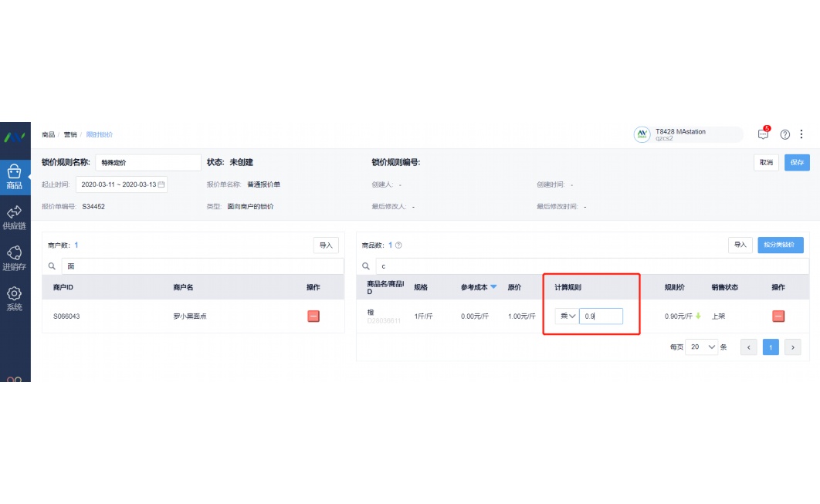Viewport: 820px width, 504px height.
Task: Click the 按分类锁价 button
Action: [x=779, y=245]
